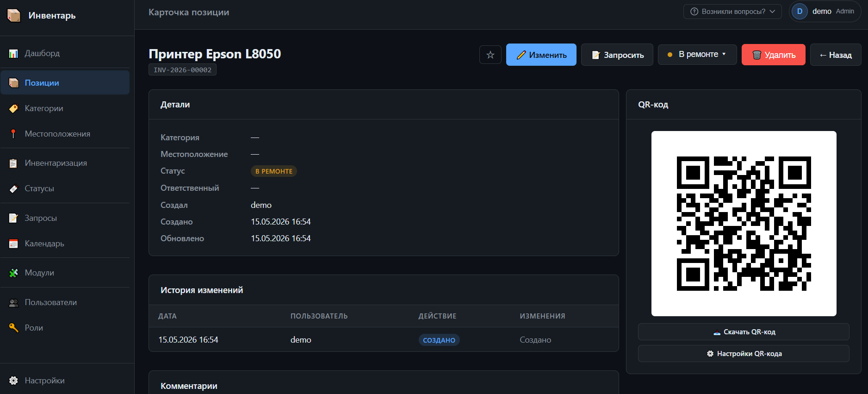Open Модули menu item

65,273
